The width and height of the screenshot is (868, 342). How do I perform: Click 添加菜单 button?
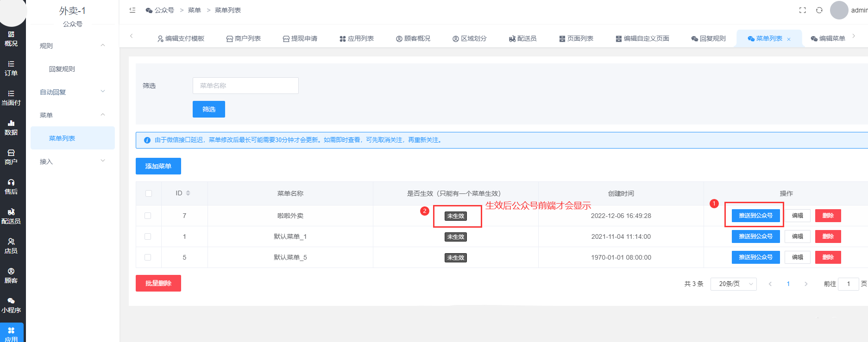click(x=158, y=166)
